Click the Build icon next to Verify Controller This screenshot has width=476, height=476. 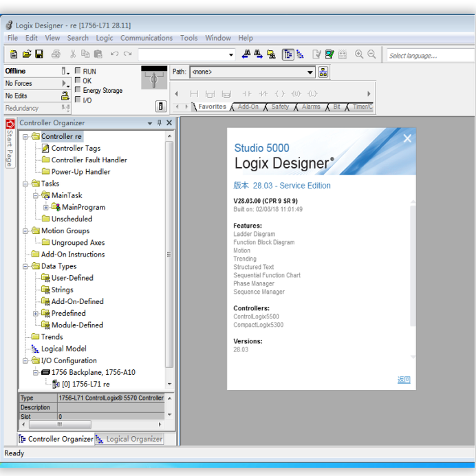(x=343, y=54)
